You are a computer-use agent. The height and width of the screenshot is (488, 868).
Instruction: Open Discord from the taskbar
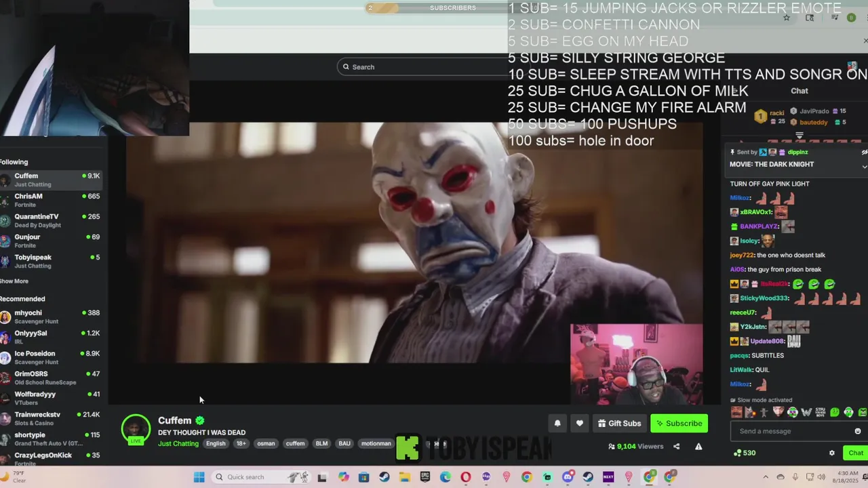(568, 477)
